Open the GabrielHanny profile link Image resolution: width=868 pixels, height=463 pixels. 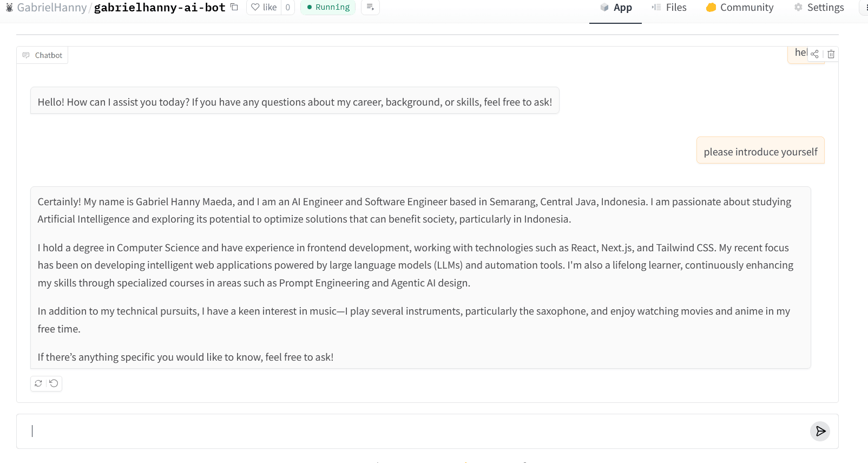pos(52,8)
